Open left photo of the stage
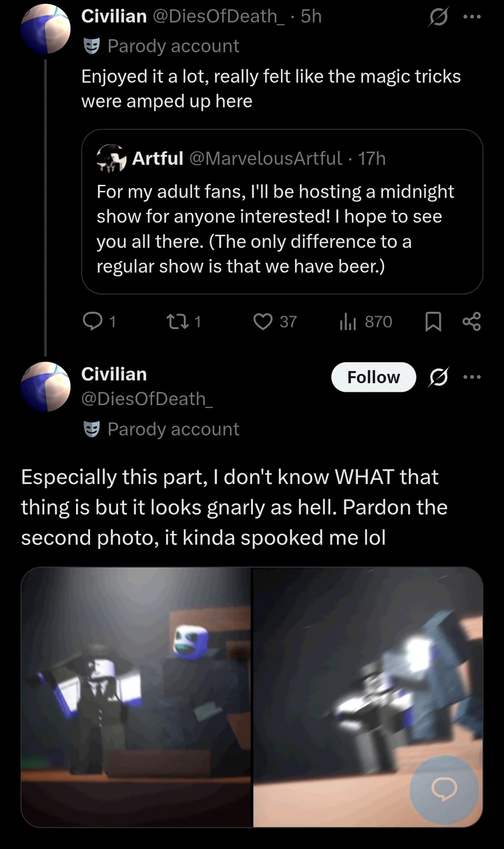Screen dimensions: 504x849 (x=136, y=697)
